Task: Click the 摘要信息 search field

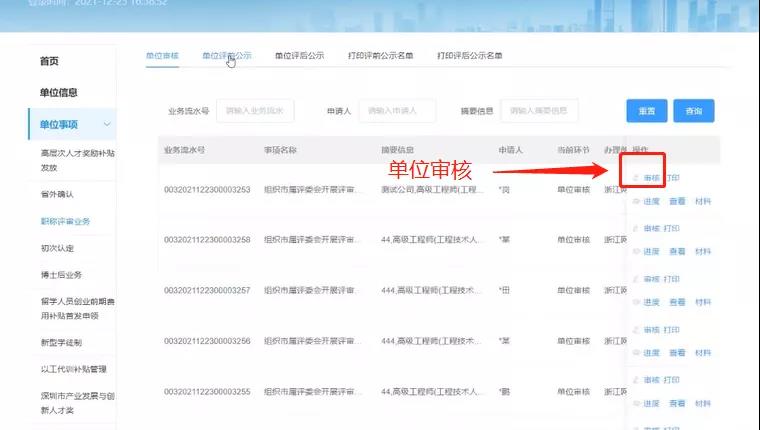Action: click(x=540, y=111)
